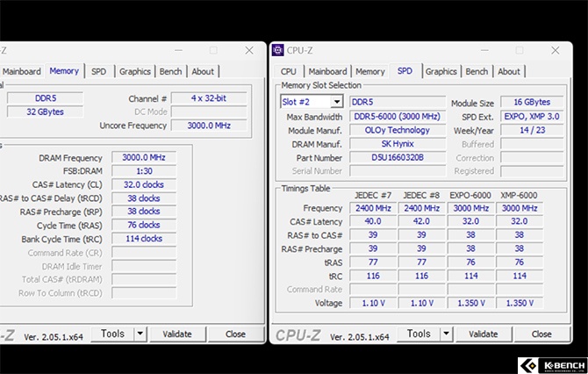Switch to Mainboard tab in right window
This screenshot has width=588, height=374.
pyautogui.click(x=327, y=71)
